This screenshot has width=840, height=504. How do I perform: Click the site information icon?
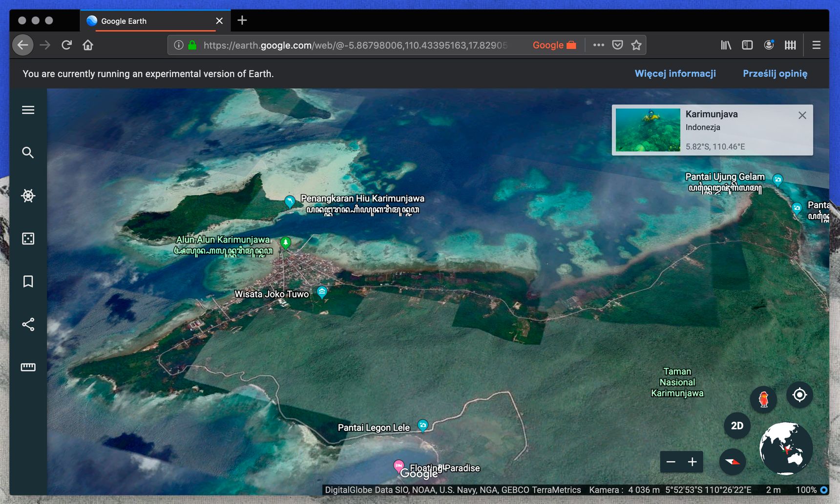click(179, 45)
